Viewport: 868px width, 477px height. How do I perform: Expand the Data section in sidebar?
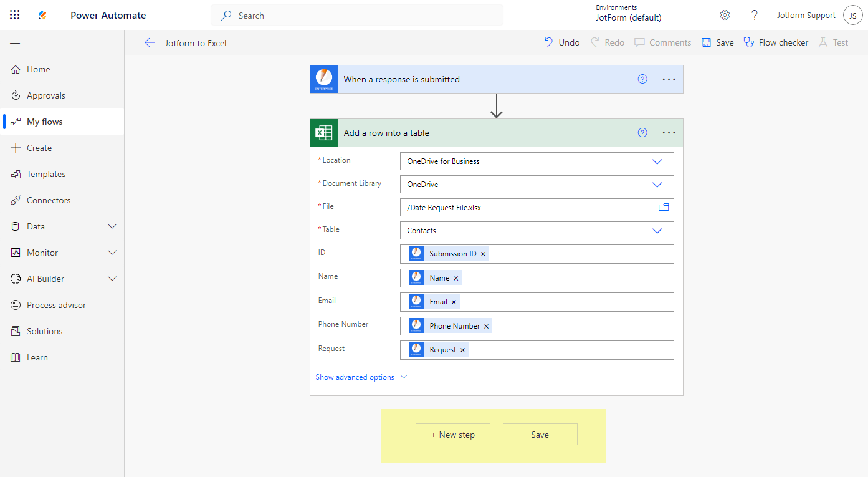click(x=112, y=226)
